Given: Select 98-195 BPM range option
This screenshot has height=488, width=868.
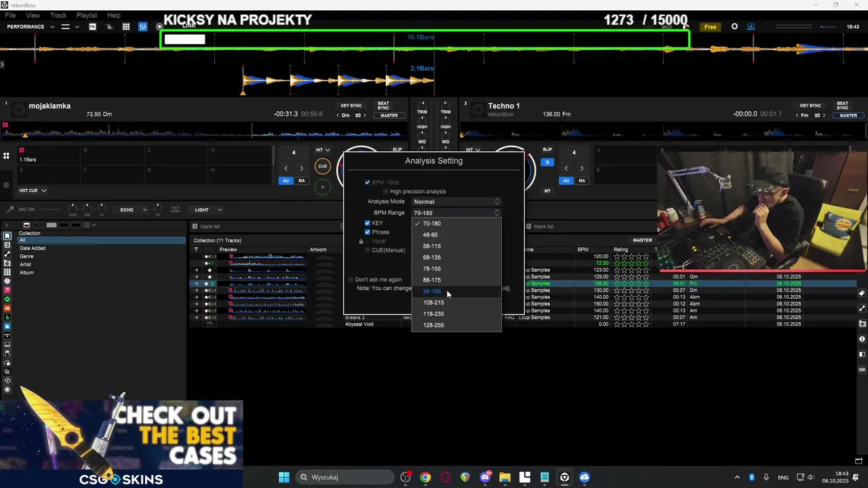Looking at the screenshot, I should [x=456, y=291].
